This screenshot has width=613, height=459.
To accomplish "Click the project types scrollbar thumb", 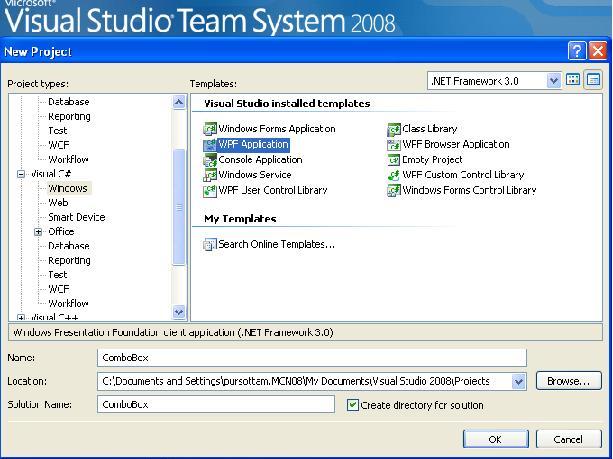I will pyautogui.click(x=179, y=207).
